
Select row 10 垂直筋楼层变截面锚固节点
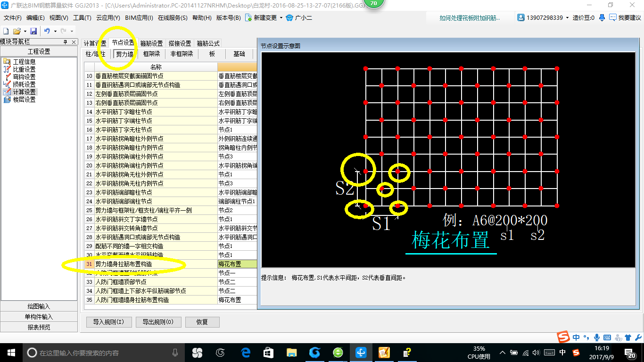(156, 76)
